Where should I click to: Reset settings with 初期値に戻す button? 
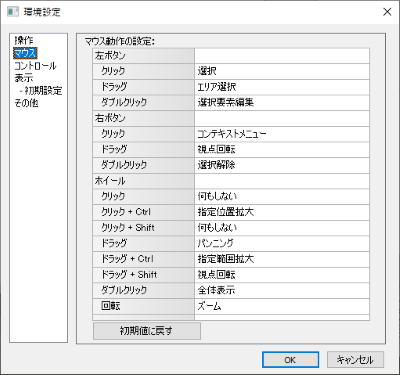pos(147,331)
